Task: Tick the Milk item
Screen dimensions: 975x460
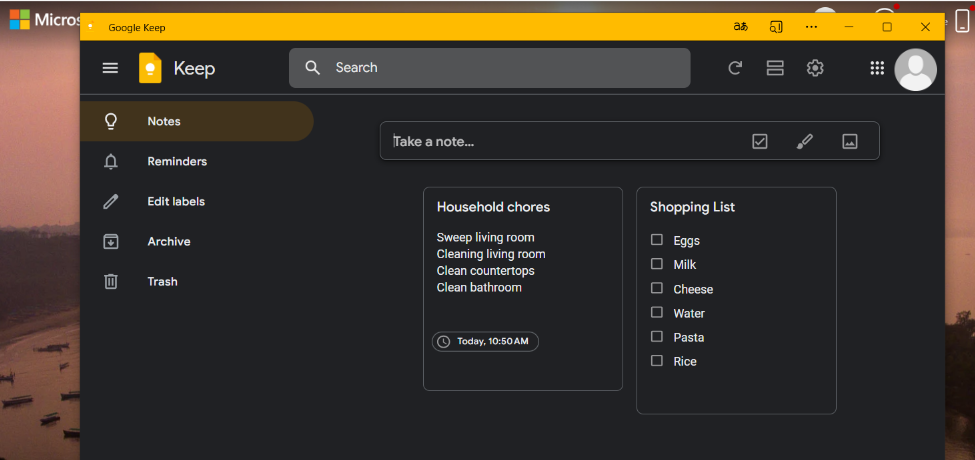Action: click(x=657, y=264)
